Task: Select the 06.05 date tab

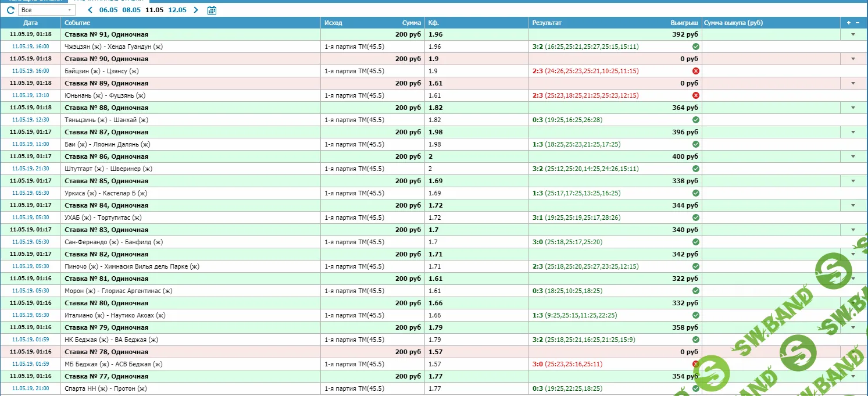Action: tap(108, 10)
